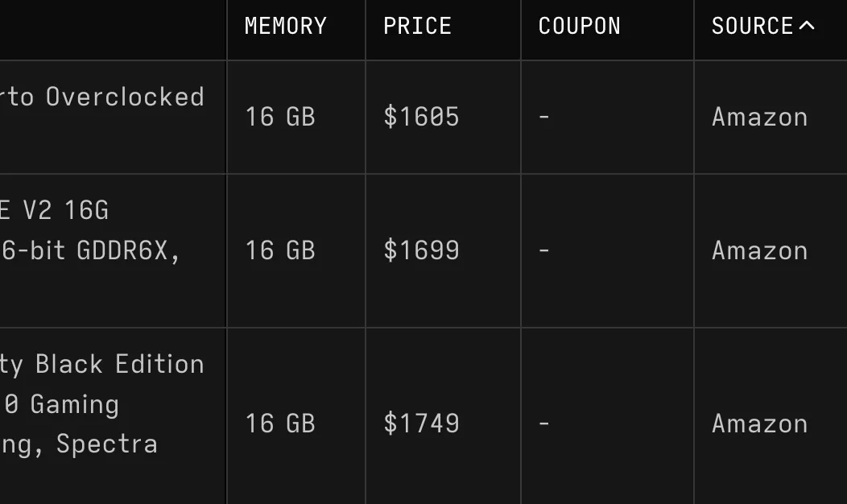Image resolution: width=847 pixels, height=504 pixels.
Task: Open Amazon source for the $1749 card
Action: click(x=759, y=423)
